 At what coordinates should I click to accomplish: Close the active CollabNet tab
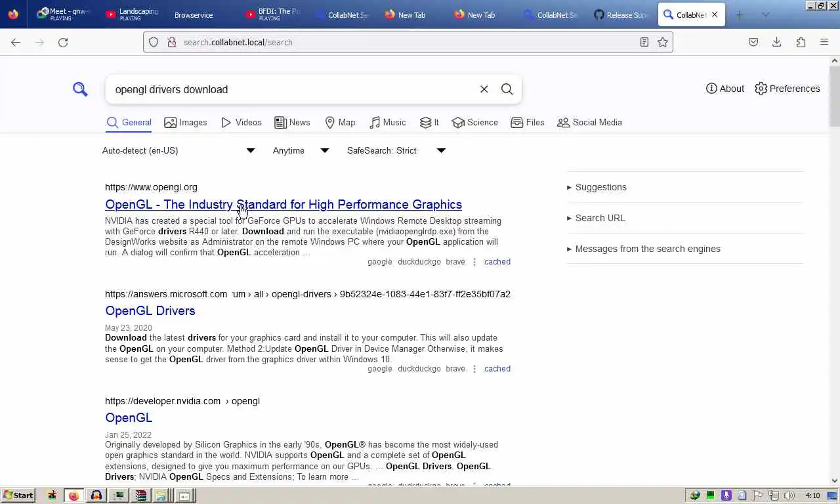pos(715,14)
